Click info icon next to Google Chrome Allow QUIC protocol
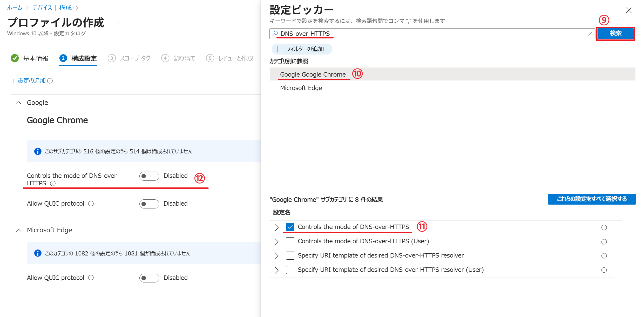The image size is (644, 317). 91,204
